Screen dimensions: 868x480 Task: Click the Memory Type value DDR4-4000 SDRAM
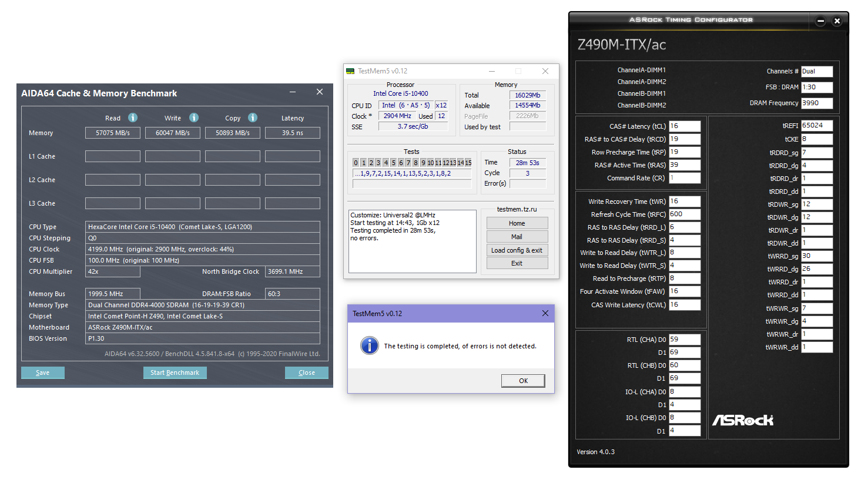tap(203, 305)
